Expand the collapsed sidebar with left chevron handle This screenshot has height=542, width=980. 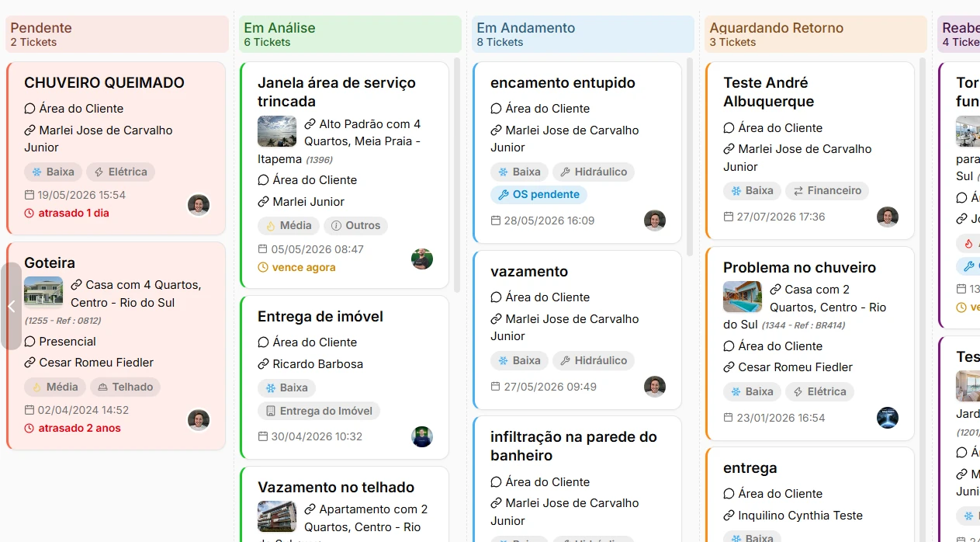click(11, 306)
